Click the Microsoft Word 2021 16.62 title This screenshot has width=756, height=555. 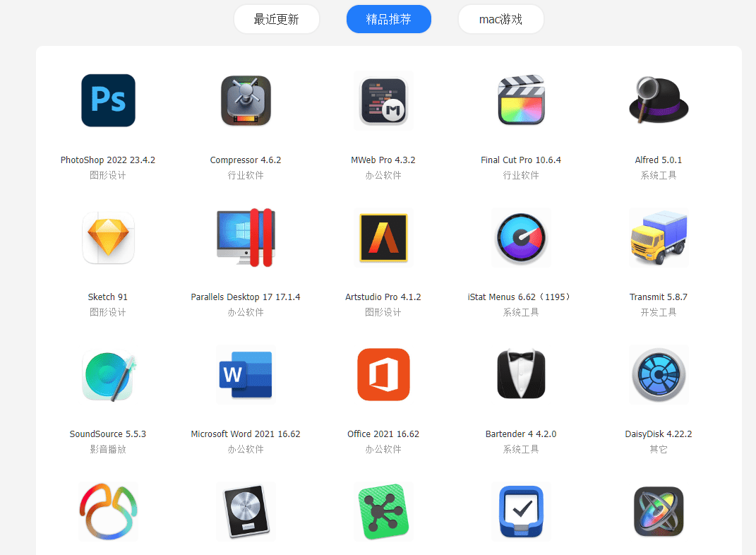click(x=246, y=434)
